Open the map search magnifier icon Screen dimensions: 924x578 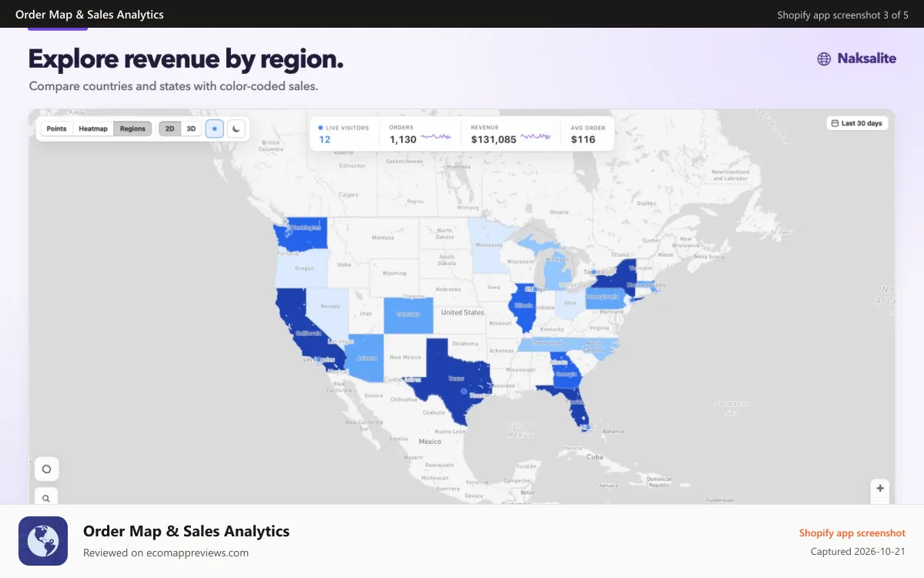46,498
